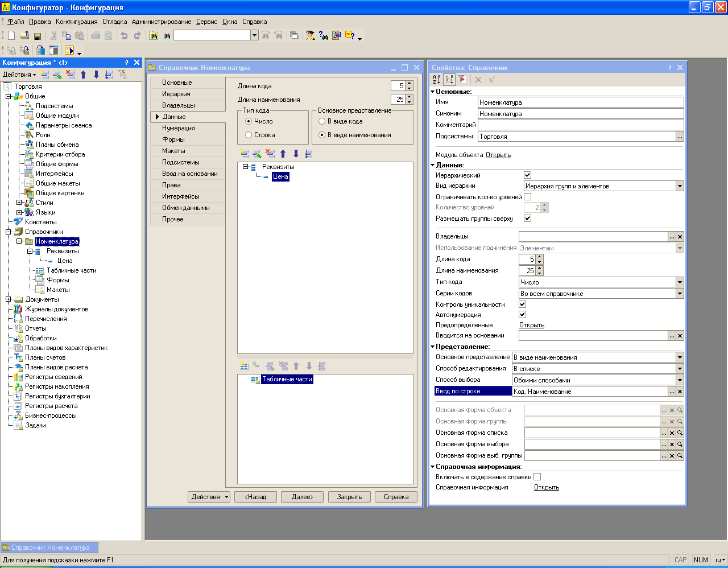This screenshot has width=728, height=568.
Task: Select Регистры накопления in configuration tree
Action: [57, 386]
